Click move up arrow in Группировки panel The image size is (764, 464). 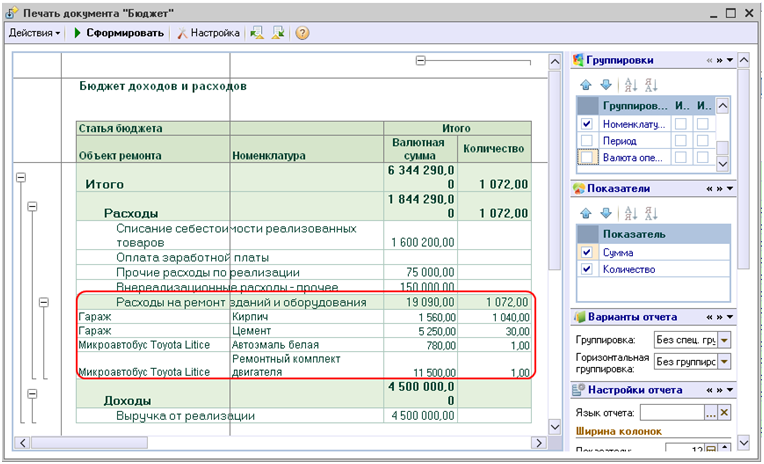[586, 84]
